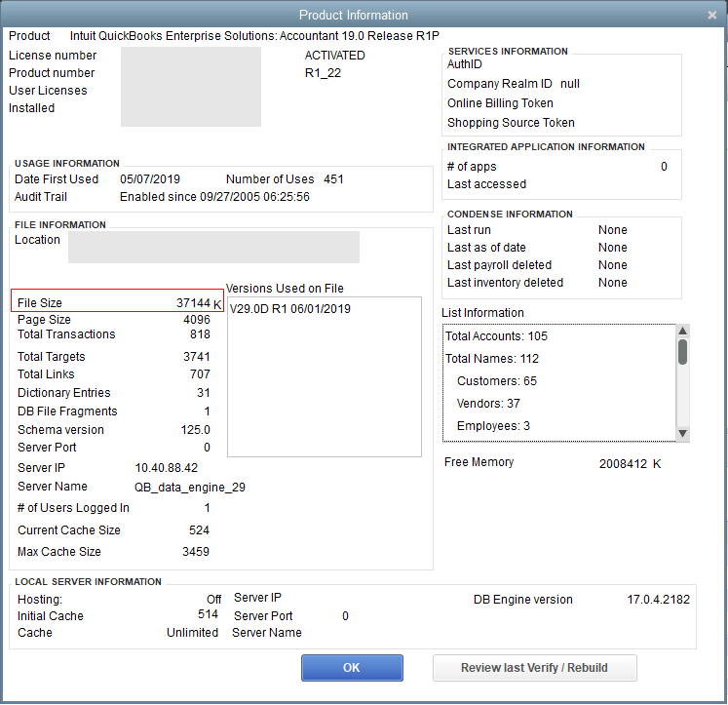
Task: Click the Total Targets value 3741
Action: tap(197, 357)
